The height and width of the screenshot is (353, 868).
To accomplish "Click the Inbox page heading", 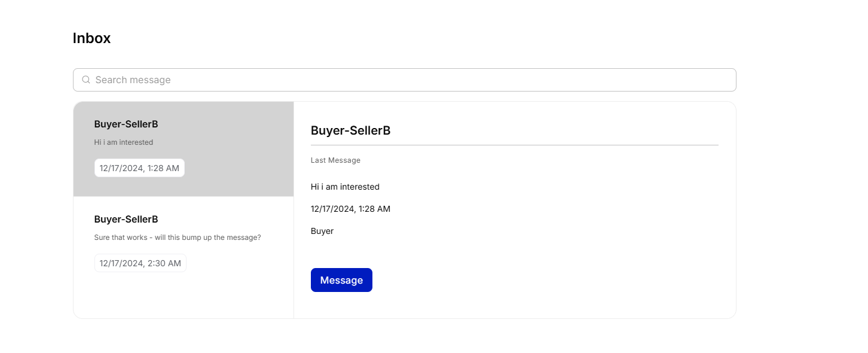I will (91, 38).
